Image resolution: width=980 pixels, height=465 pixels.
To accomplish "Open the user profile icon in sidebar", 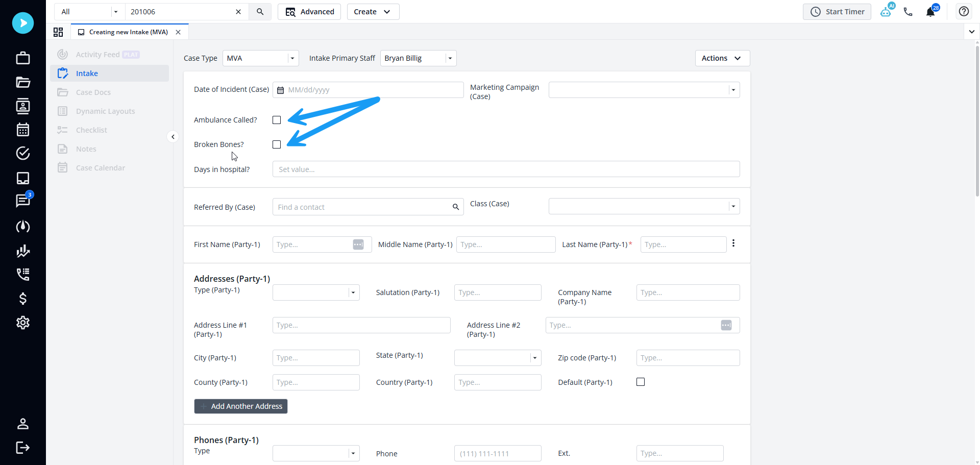I will [x=23, y=424].
